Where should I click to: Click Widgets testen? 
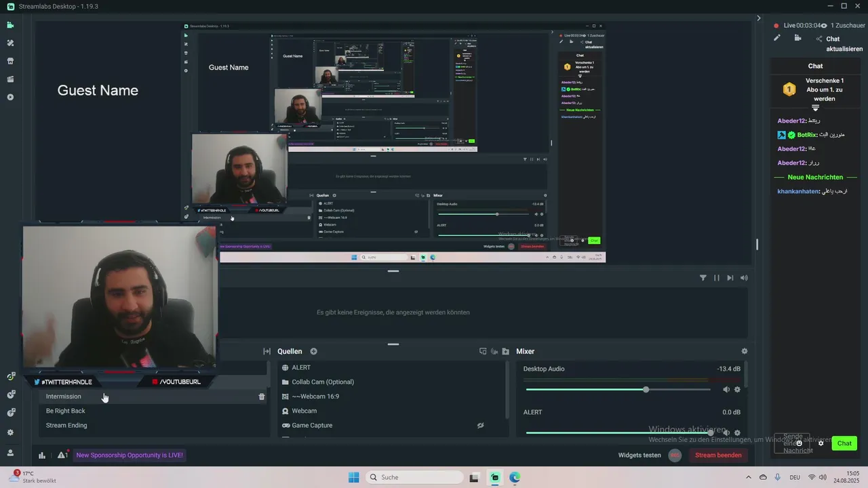[x=639, y=455]
